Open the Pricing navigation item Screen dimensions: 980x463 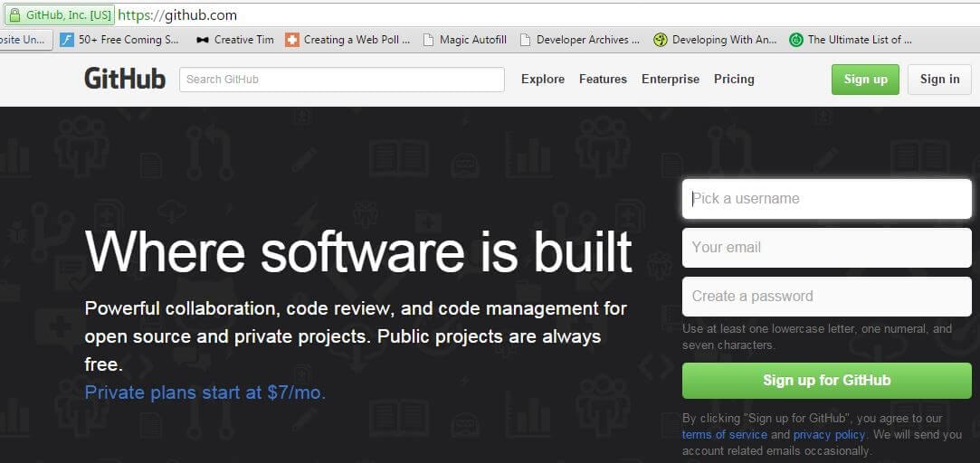pos(735,80)
